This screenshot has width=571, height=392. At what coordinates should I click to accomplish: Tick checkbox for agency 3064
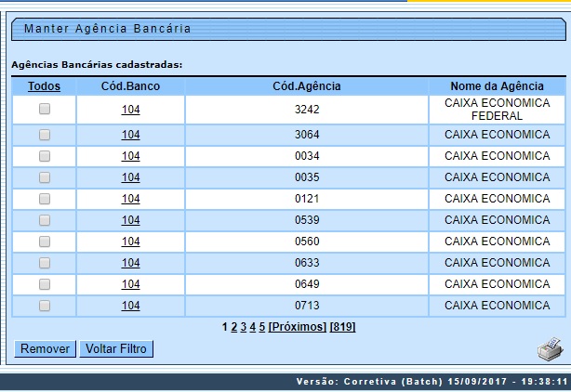[45, 135]
